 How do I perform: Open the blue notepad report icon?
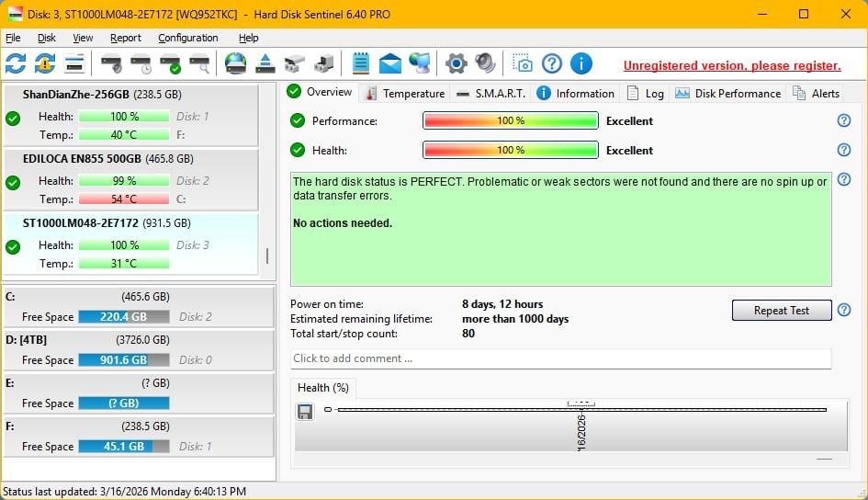coord(360,63)
